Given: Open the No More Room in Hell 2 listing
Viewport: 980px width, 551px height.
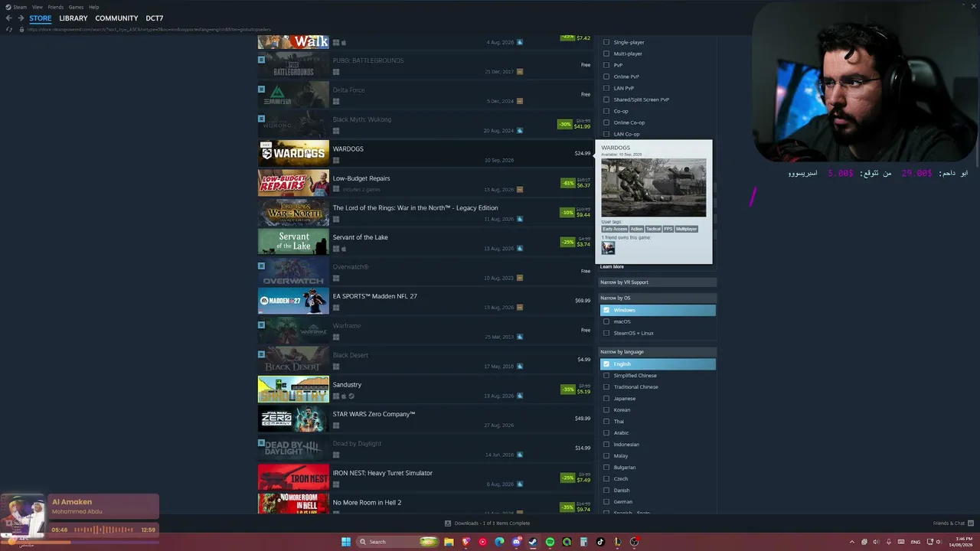Looking at the screenshot, I should [x=425, y=503].
